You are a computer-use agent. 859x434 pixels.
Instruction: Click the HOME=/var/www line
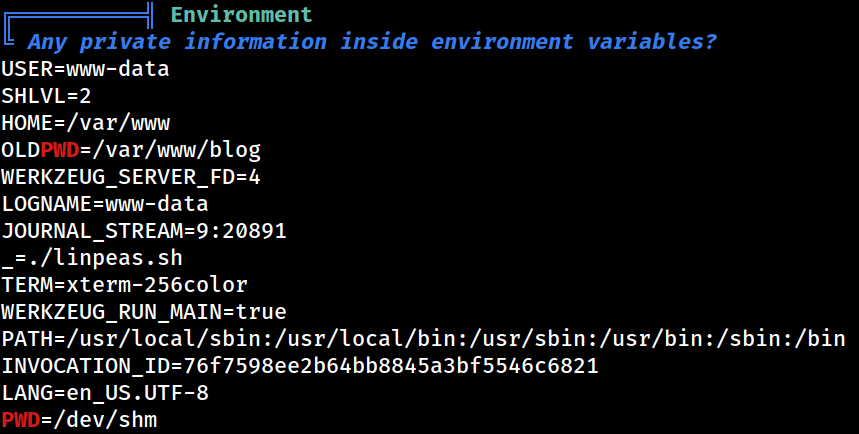[85, 123]
